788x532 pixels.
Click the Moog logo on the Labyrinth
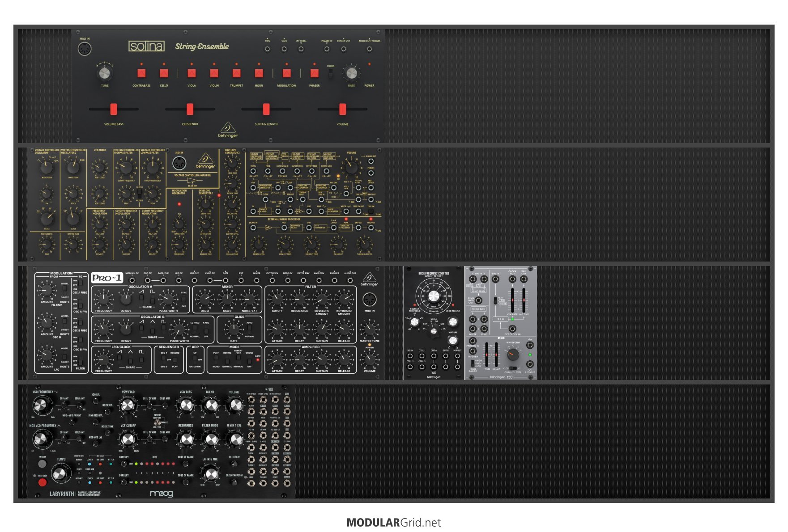click(x=161, y=494)
